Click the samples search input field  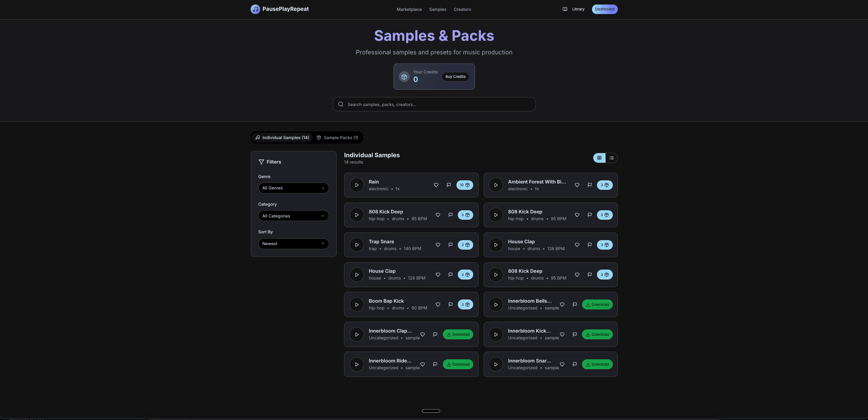click(x=434, y=104)
